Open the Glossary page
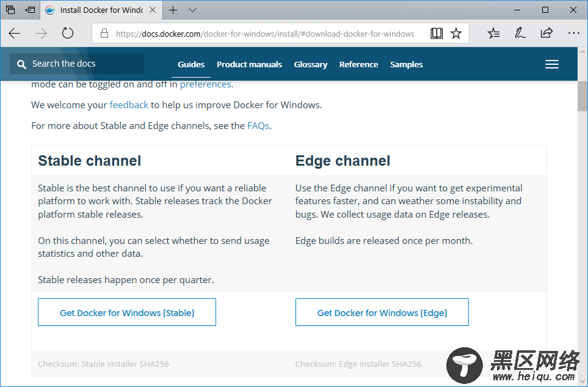The height and width of the screenshot is (387, 588). point(311,65)
